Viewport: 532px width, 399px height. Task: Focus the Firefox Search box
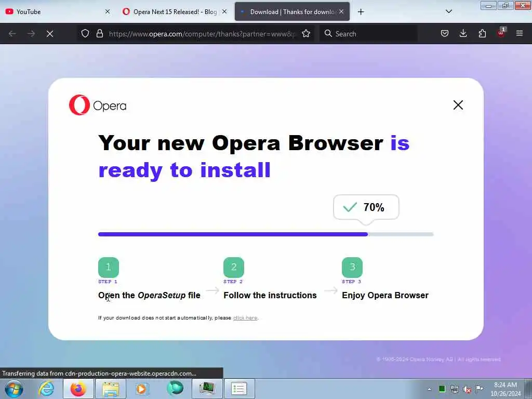(x=368, y=34)
